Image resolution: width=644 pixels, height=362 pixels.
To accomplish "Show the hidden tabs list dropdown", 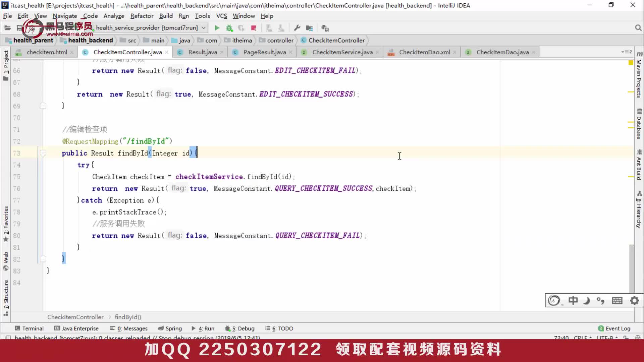I will (627, 52).
